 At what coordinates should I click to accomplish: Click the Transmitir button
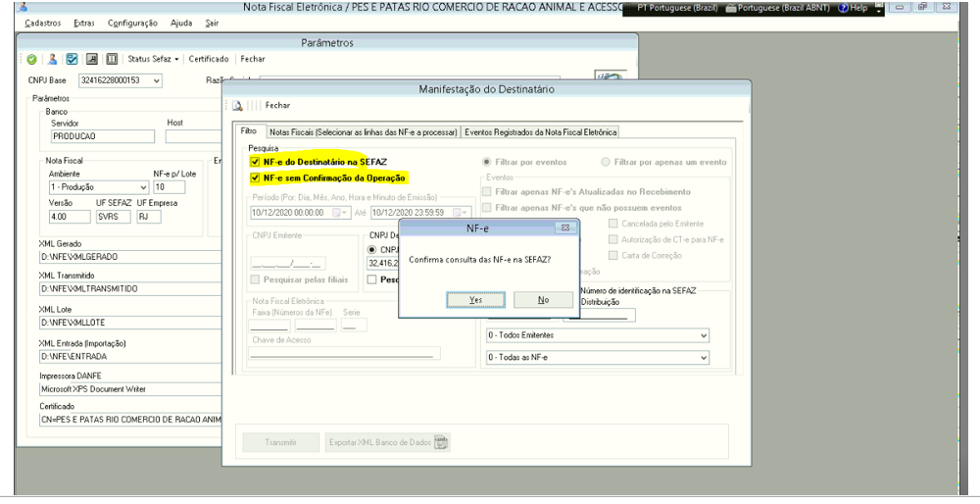pyautogui.click(x=280, y=442)
